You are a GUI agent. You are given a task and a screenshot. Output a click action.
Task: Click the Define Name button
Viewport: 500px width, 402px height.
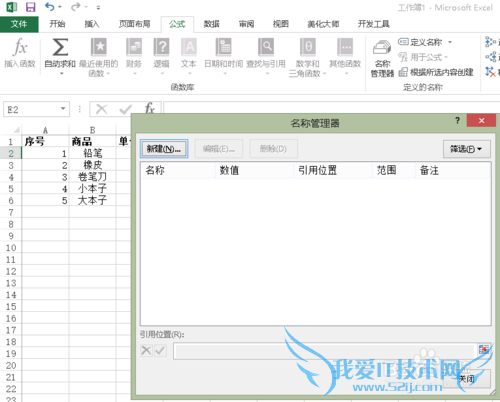(x=420, y=42)
